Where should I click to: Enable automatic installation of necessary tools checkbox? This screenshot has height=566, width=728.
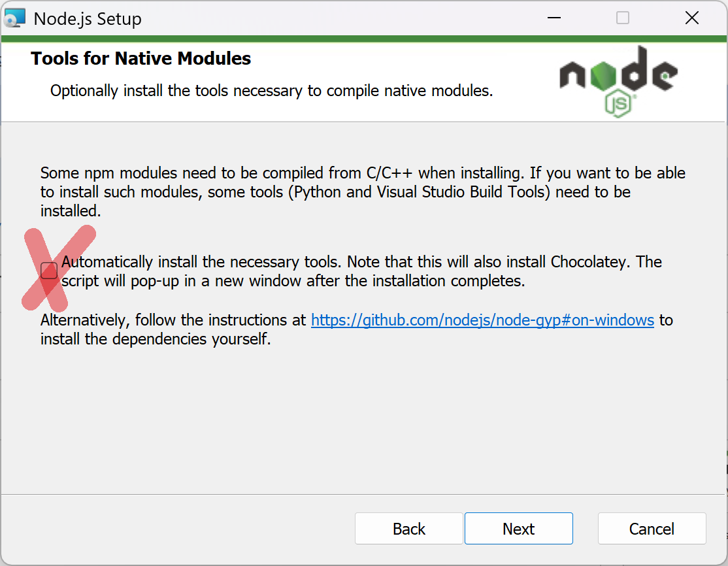tap(49, 270)
